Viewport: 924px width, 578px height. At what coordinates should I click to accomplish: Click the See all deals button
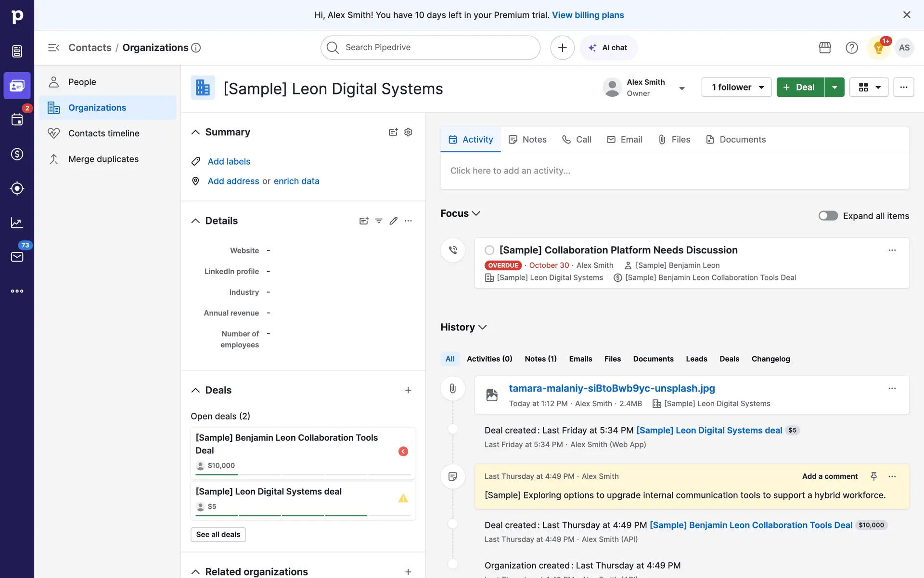pyautogui.click(x=218, y=534)
